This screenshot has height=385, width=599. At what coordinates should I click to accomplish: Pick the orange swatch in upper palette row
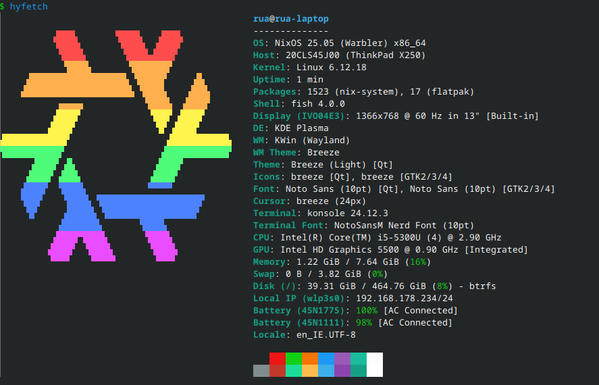310,359
